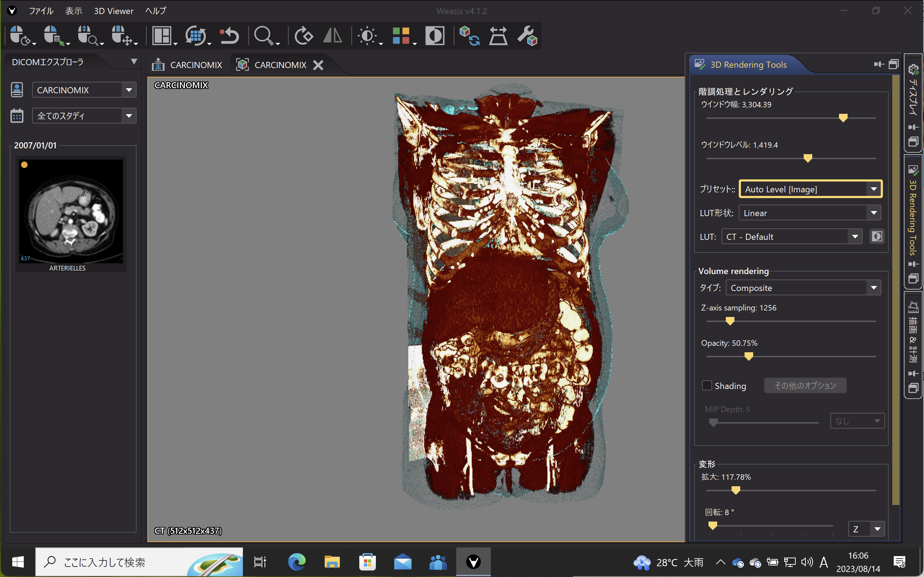This screenshot has width=924, height=577.
Task: Open the 3D Viewer menu
Action: [x=114, y=11]
